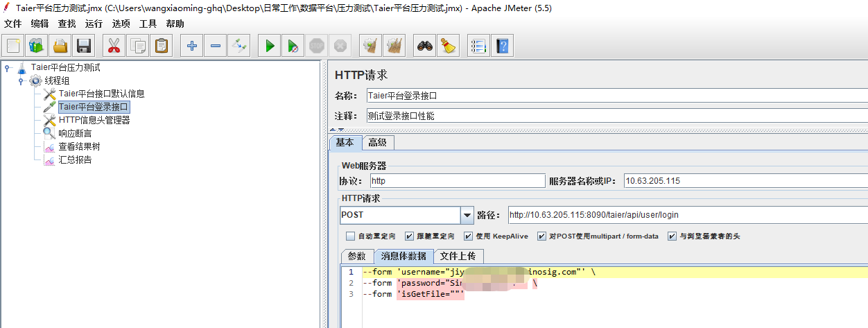Open the Function Helper list icon
Image resolution: width=868 pixels, height=328 pixels.
click(x=478, y=46)
